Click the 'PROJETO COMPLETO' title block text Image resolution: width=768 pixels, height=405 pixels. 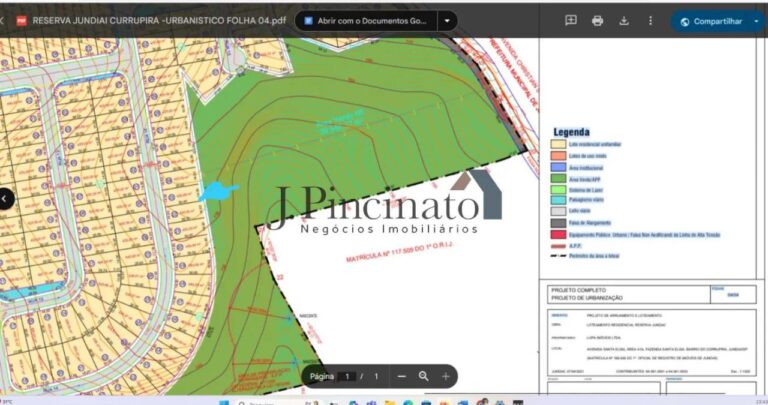578,290
